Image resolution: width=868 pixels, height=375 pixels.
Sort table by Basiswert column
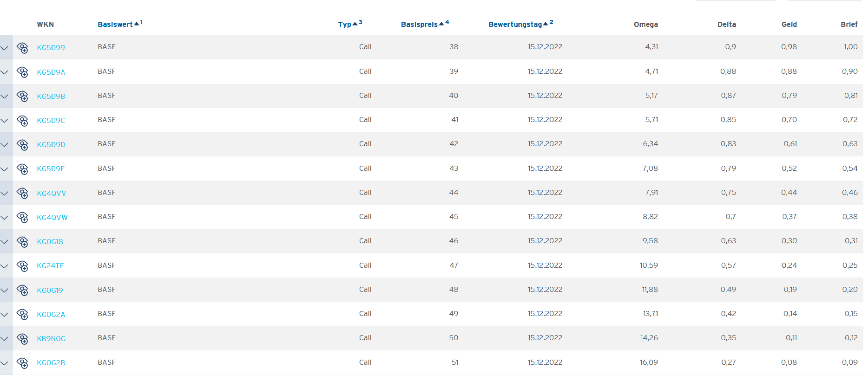tap(115, 25)
